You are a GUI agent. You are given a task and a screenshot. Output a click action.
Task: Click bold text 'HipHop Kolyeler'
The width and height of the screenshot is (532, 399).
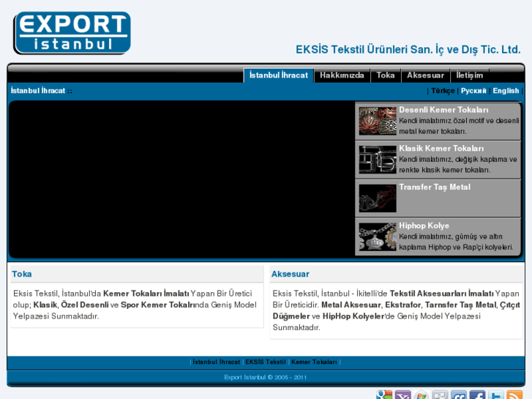coord(353,316)
